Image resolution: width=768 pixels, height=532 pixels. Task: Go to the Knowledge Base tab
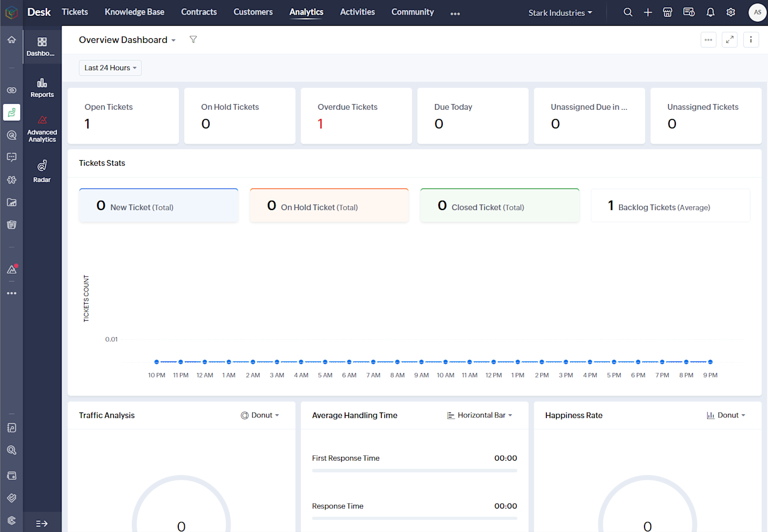click(134, 12)
